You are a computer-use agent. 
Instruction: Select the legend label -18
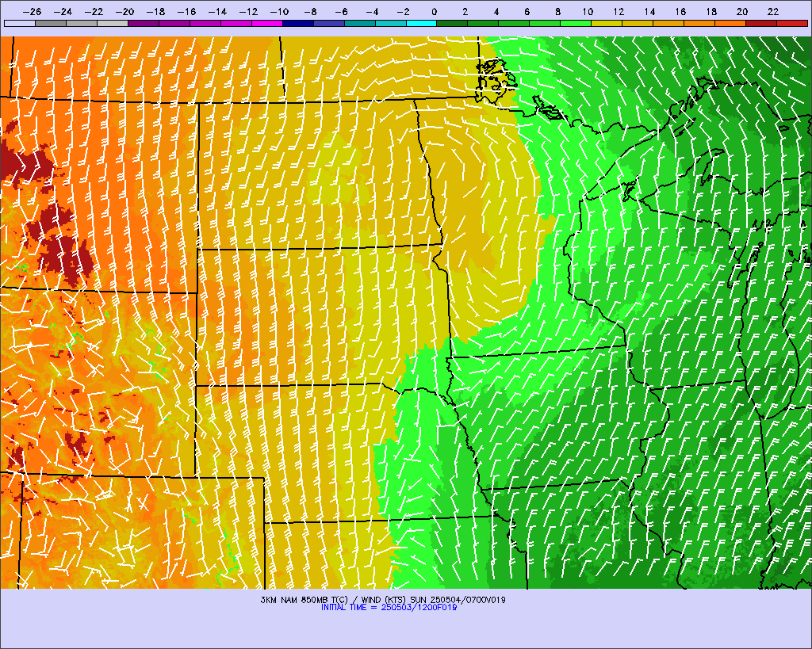pyautogui.click(x=155, y=11)
